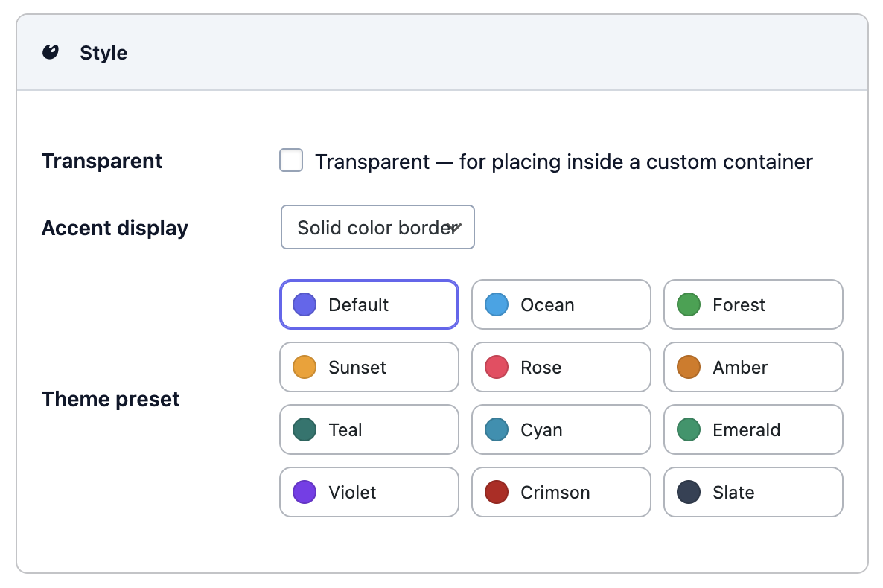Select the Slate dark color swatch

pyautogui.click(x=689, y=492)
